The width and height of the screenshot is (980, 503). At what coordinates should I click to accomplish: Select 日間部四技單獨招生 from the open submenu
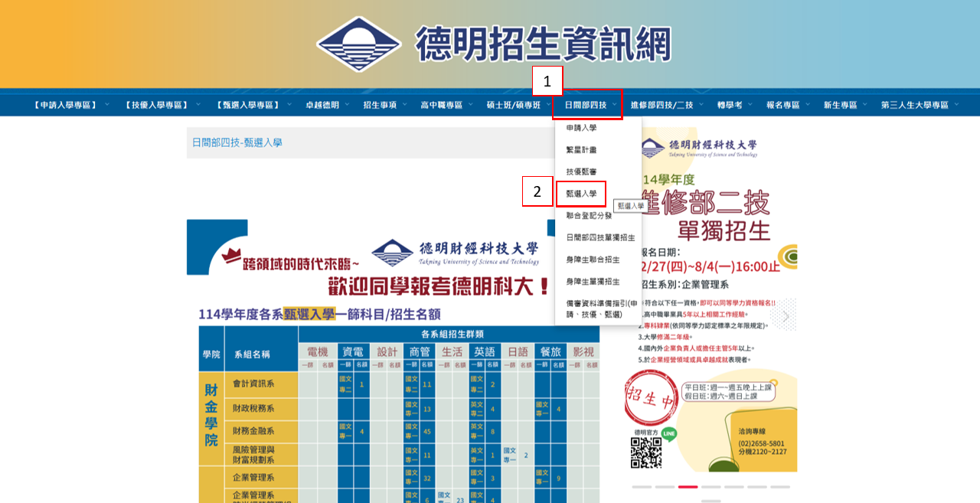point(601,238)
